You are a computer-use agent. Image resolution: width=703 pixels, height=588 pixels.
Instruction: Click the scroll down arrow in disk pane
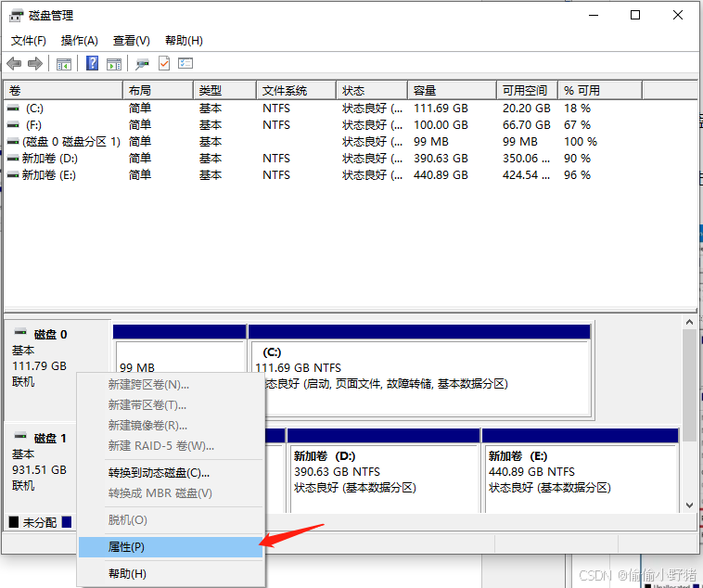pyautogui.click(x=689, y=505)
